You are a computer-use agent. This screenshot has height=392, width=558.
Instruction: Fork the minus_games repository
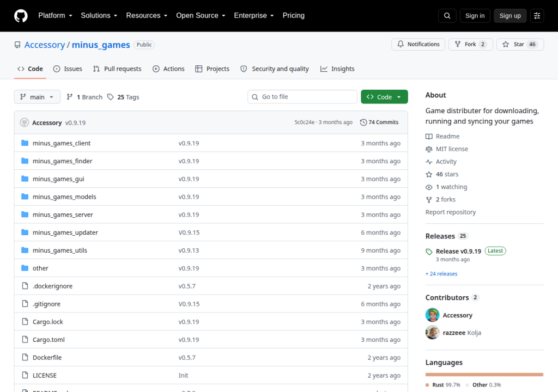pos(470,45)
